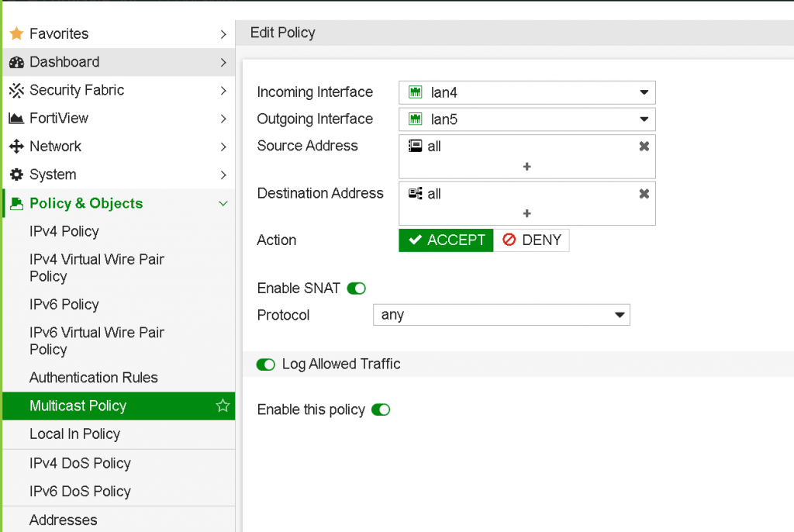Set action to DENY
The width and height of the screenshot is (794, 532).
pyautogui.click(x=531, y=240)
